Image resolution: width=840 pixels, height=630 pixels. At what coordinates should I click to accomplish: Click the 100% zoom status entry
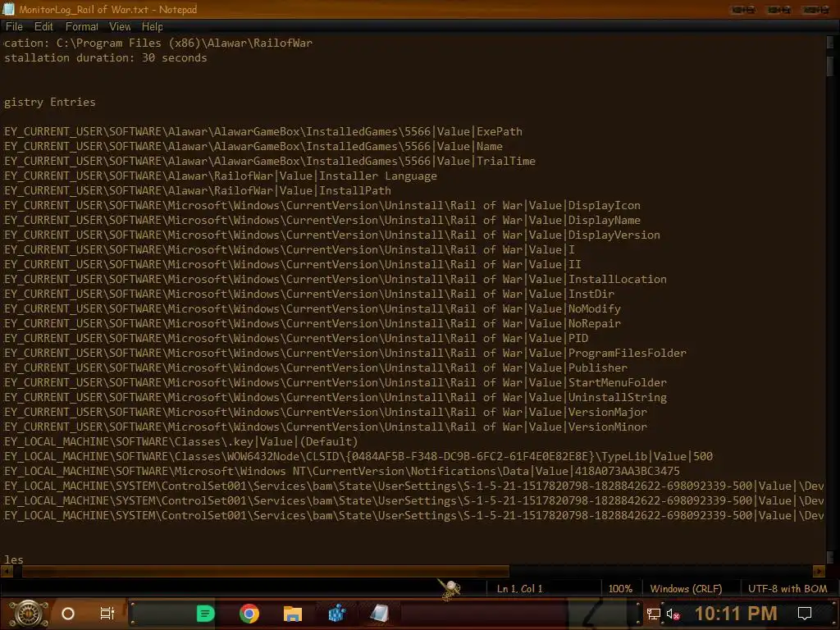[620, 589]
